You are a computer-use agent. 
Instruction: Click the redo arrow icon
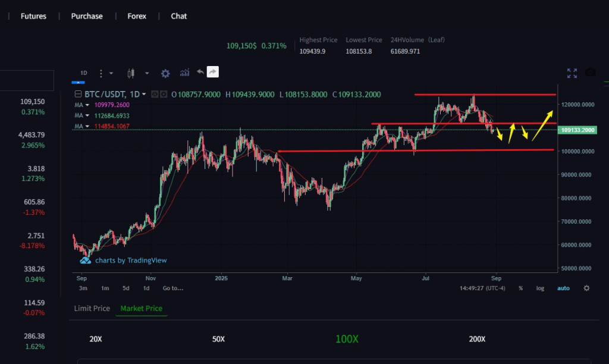pyautogui.click(x=213, y=72)
